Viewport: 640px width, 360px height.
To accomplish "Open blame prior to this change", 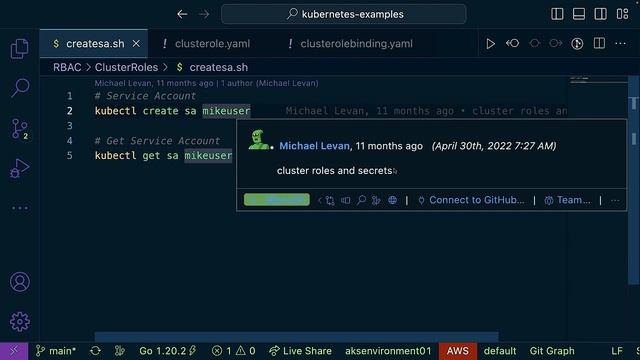I will tap(345, 200).
